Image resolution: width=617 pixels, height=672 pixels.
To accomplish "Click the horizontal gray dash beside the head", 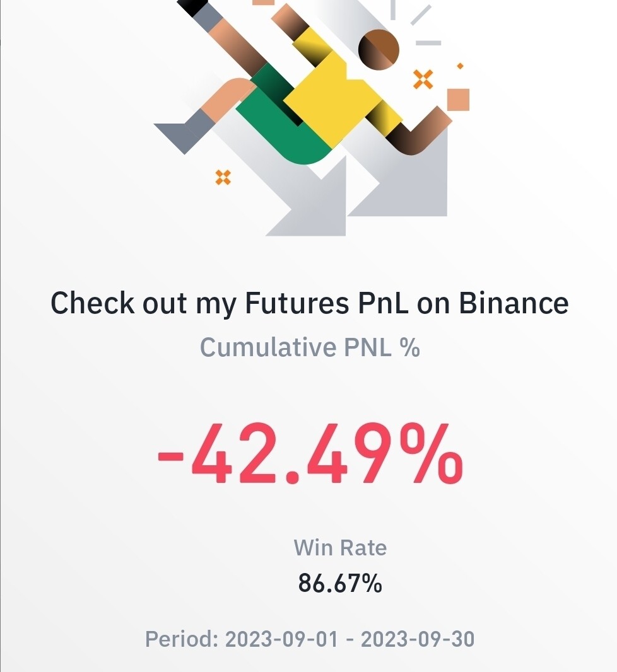I will 428,43.
